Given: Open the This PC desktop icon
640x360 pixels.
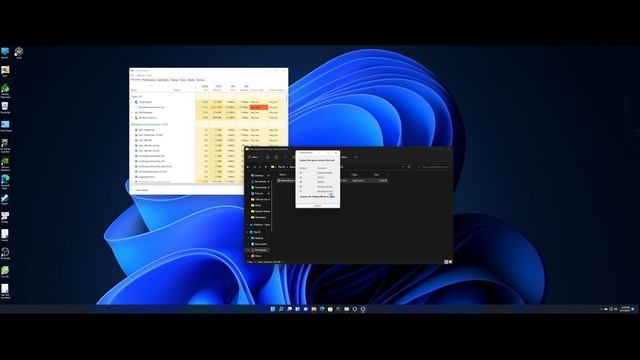Looking at the screenshot, I should (5, 53).
